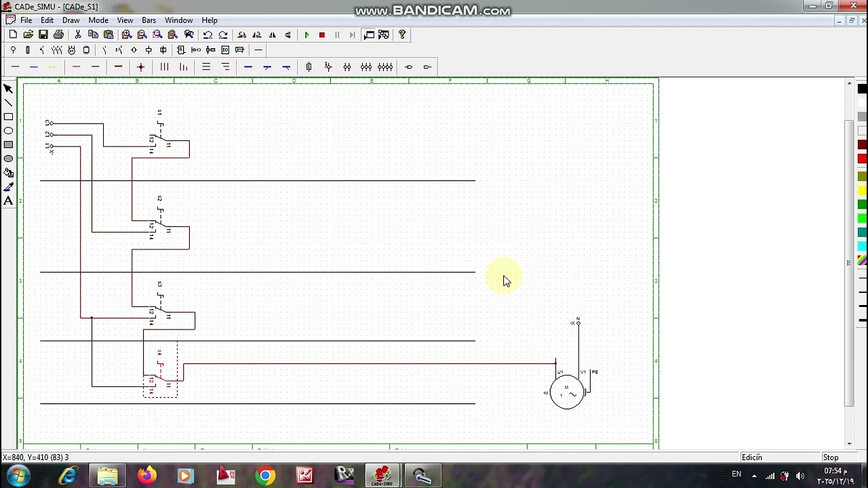Open the motors components library
The width and height of the screenshot is (868, 488).
tap(71, 50)
